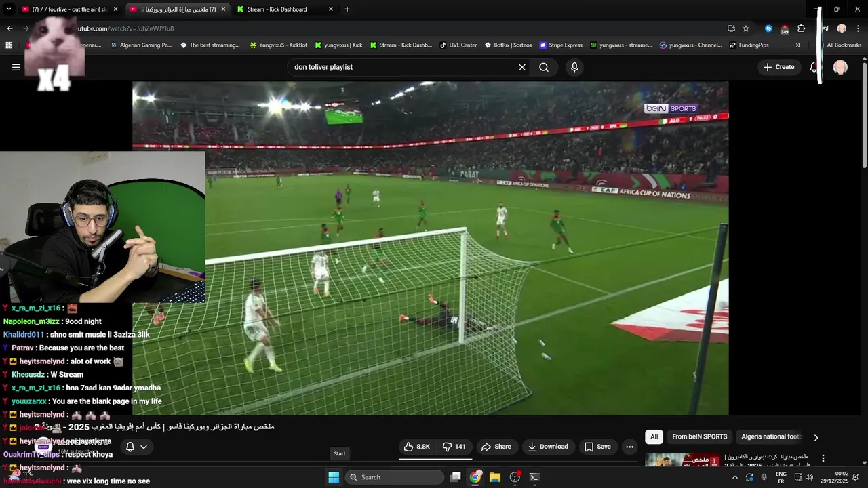Open the install/cast icon in address bar
This screenshot has height=488, width=868.
click(x=731, y=28)
